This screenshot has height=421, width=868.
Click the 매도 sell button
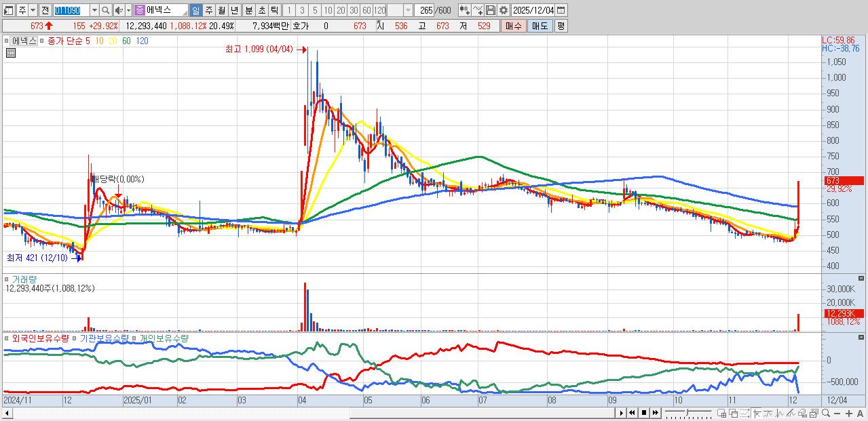(540, 26)
